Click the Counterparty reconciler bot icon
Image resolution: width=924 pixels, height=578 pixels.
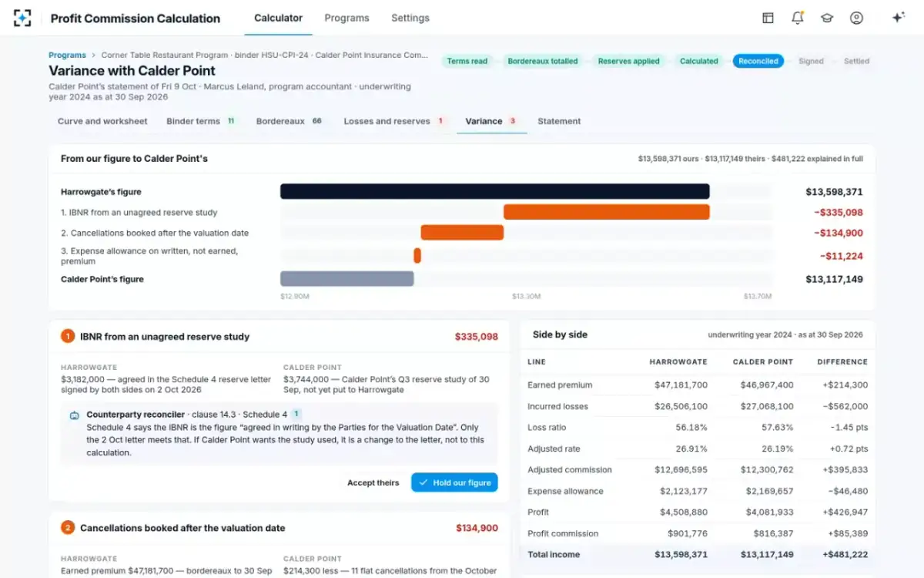tap(75, 415)
